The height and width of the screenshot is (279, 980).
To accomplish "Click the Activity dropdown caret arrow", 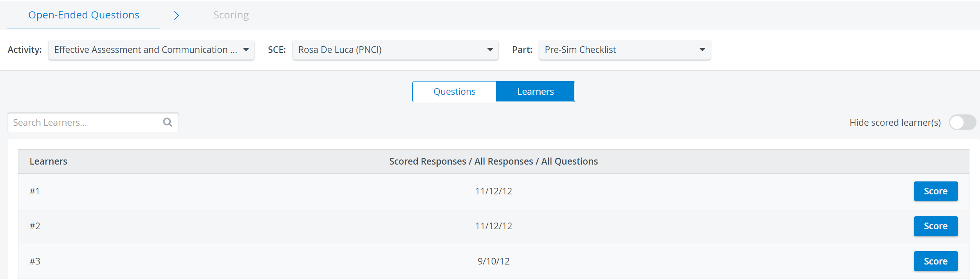I will tap(246, 50).
